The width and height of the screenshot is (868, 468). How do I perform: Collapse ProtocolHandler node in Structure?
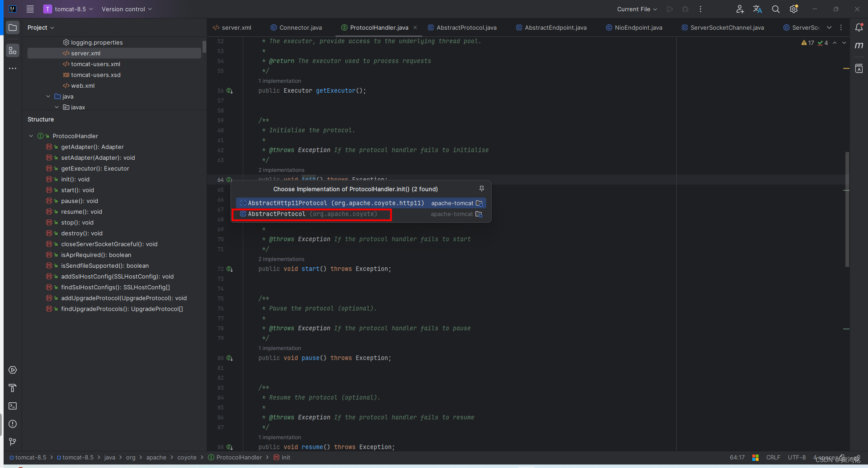31,136
